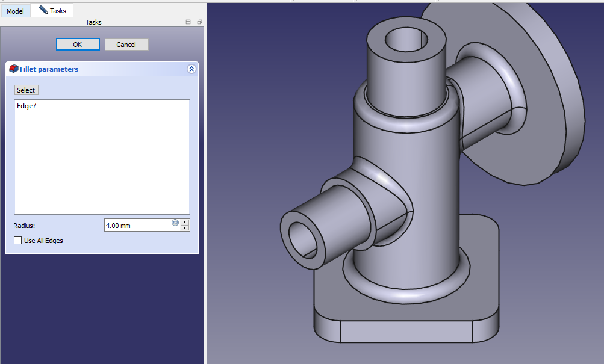
Task: Open the expression editor icon in Radius field
Action: tap(175, 223)
